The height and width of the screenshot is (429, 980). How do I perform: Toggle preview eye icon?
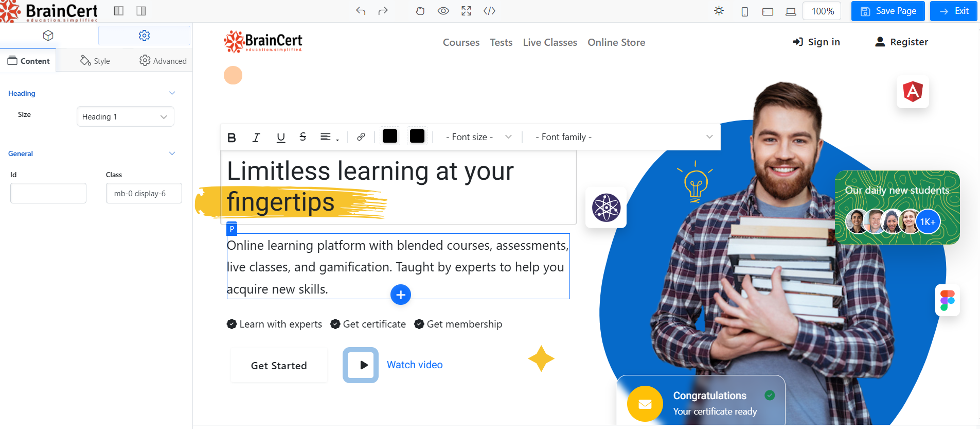443,11
